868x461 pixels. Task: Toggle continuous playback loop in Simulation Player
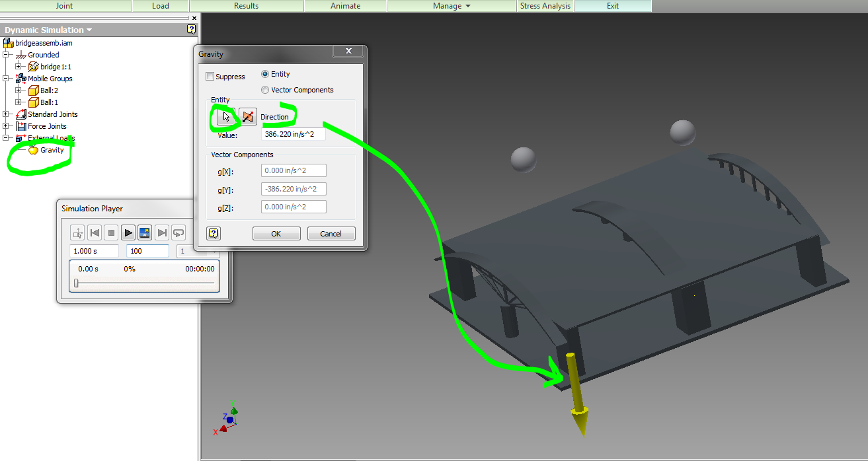[178, 232]
